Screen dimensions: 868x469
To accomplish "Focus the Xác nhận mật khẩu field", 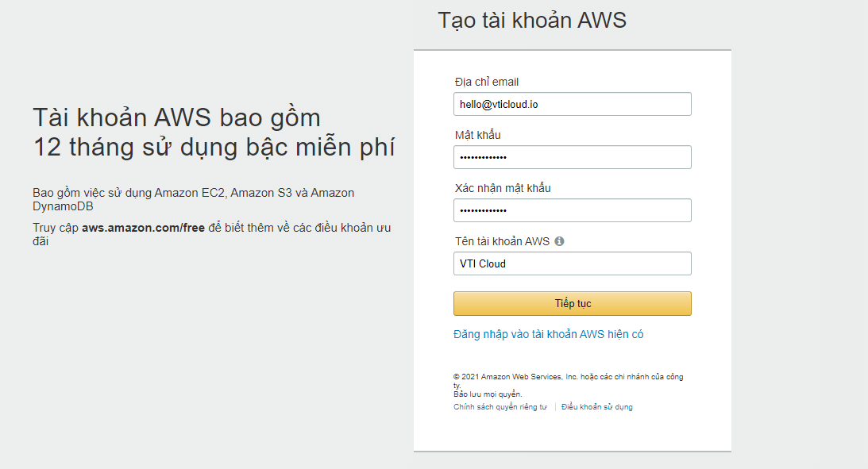I will (x=573, y=210).
